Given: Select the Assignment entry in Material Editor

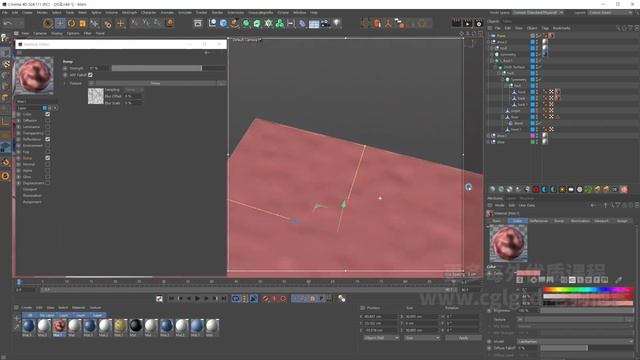Looking at the screenshot, I should (32, 202).
